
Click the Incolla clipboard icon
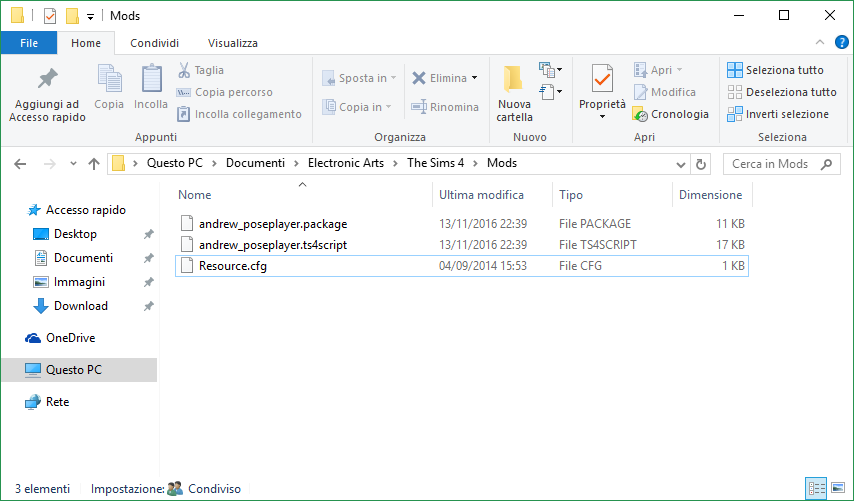pyautogui.click(x=151, y=87)
